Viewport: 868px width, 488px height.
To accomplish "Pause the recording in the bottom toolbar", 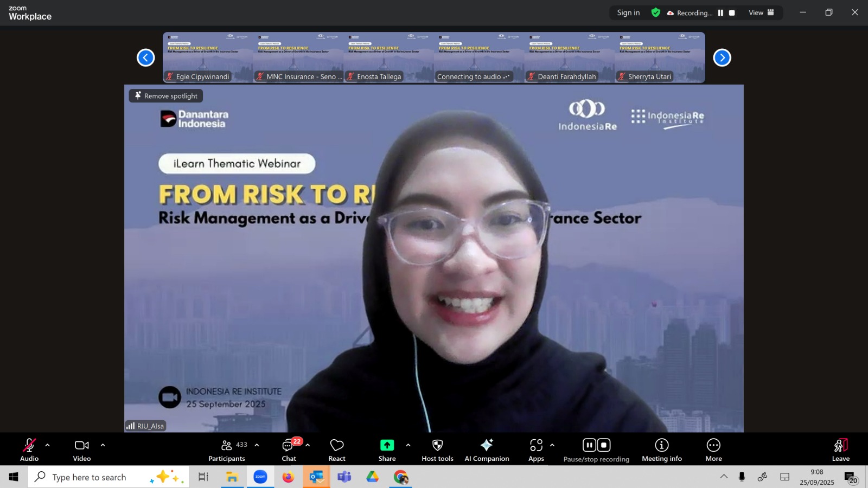I will click(589, 445).
